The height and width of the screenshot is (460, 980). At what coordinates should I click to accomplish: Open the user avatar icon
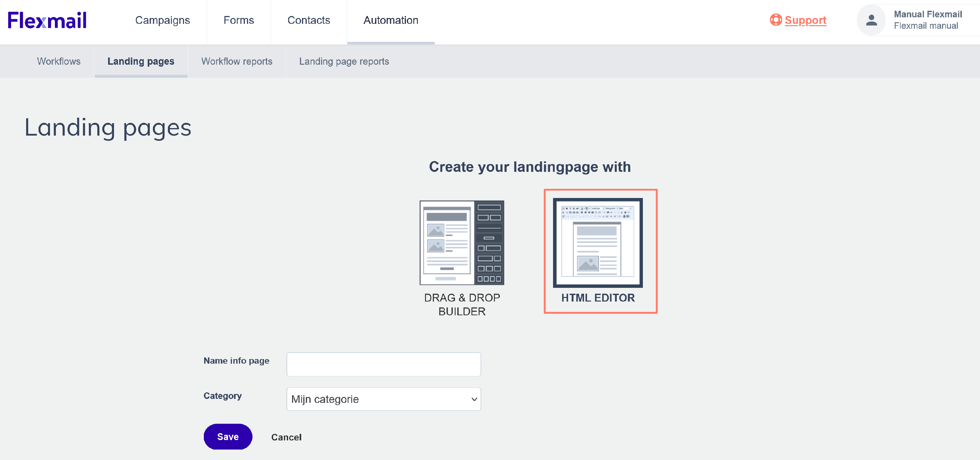point(871,20)
